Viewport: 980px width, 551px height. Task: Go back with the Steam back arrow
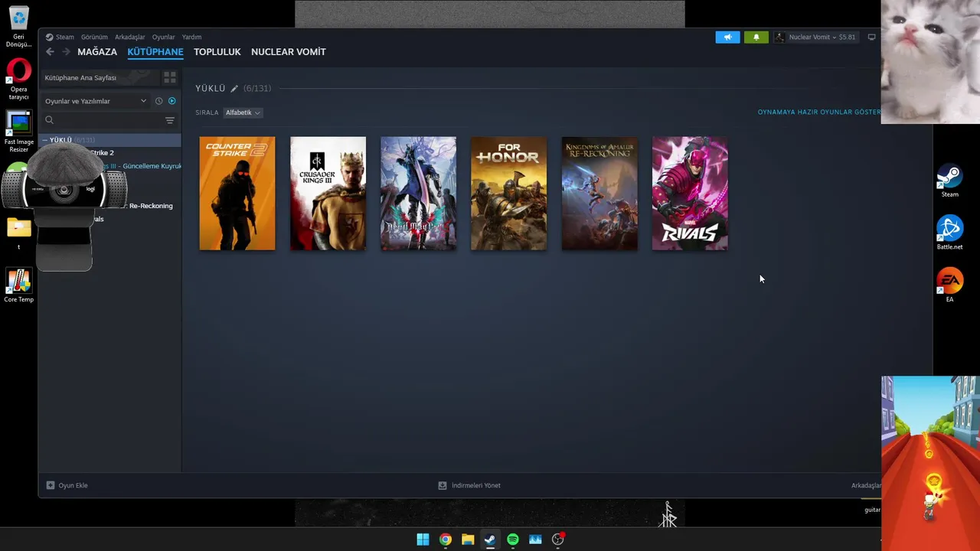[x=50, y=52]
